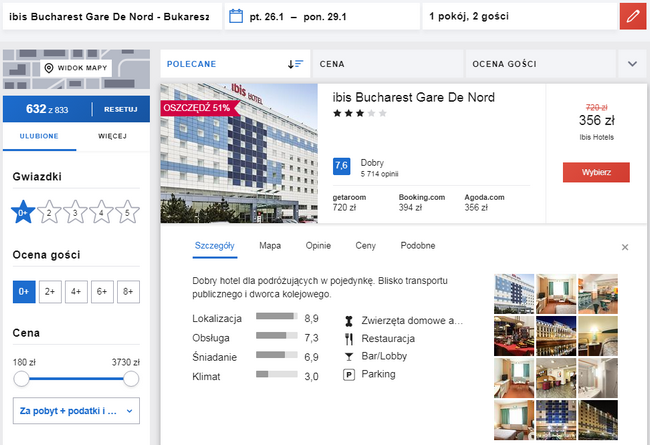Select the 5 stars filter
Image resolution: width=650 pixels, height=445 pixels.
(x=127, y=212)
